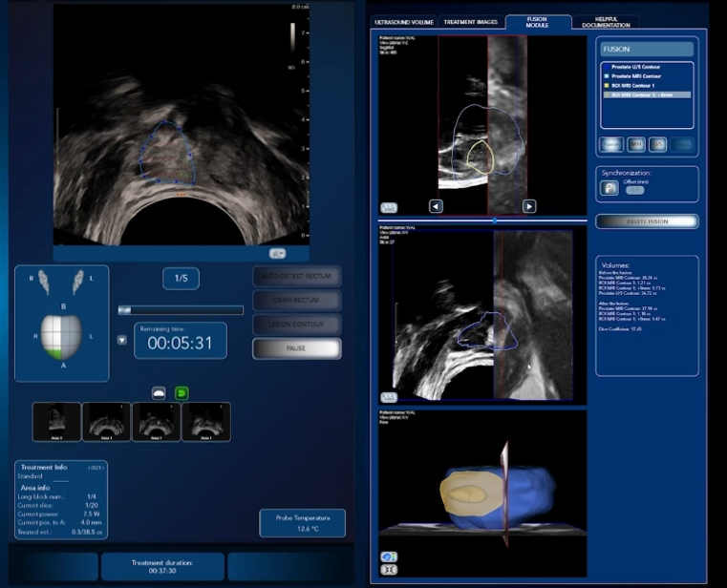
Task: Click the ruler icon in sagittal view
Action: click(x=389, y=206)
